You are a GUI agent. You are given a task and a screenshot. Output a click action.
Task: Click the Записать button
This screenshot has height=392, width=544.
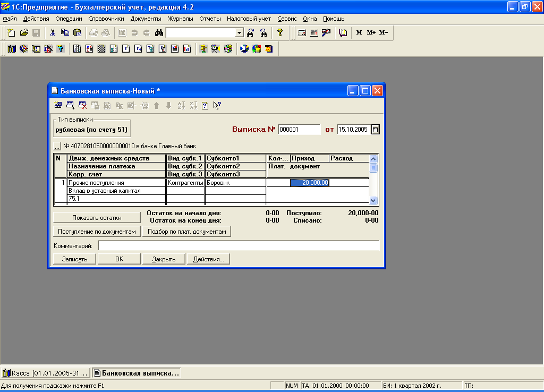click(x=74, y=259)
